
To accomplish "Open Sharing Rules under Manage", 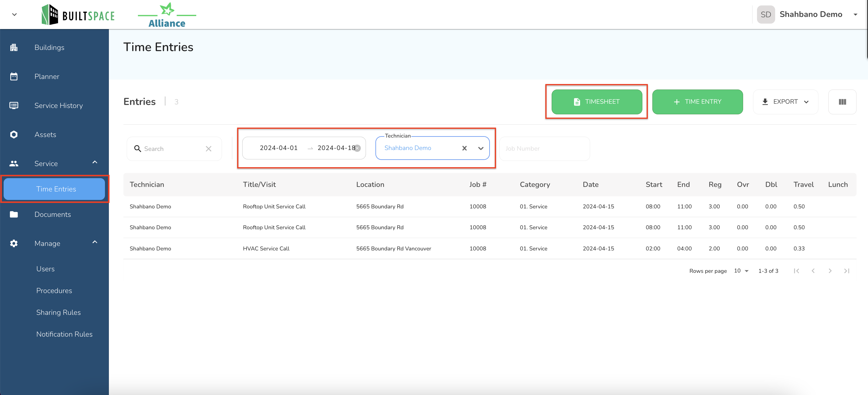I will point(59,312).
